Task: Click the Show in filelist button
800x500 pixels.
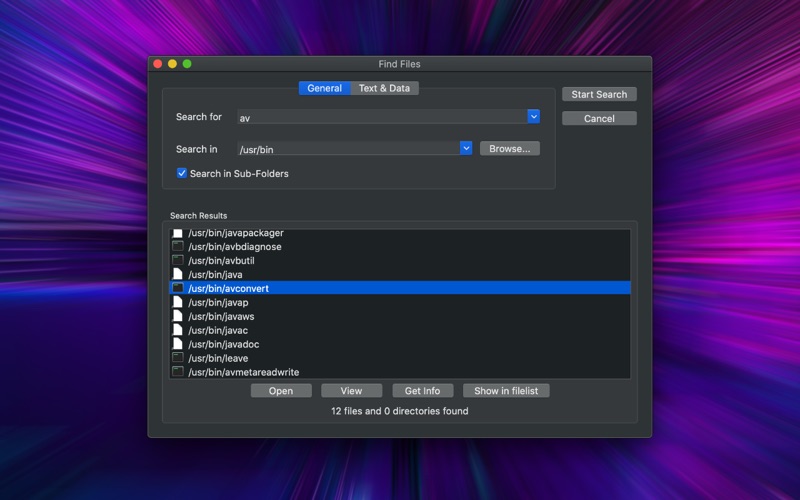Action: tap(506, 391)
